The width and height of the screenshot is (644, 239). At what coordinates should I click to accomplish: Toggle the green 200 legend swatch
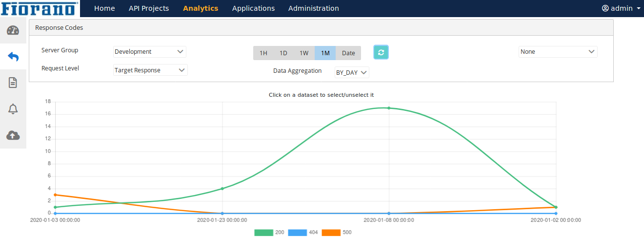263,233
